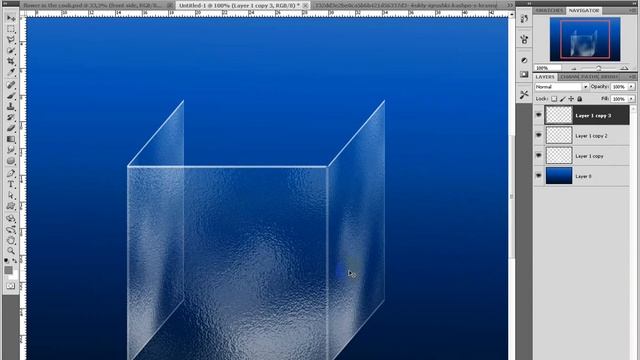640x360 pixels.
Task: Swap foreground and background colors
Action: (x=15, y=260)
